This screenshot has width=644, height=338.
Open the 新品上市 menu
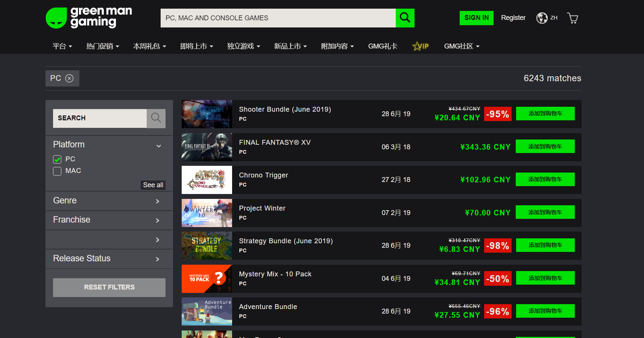click(291, 46)
